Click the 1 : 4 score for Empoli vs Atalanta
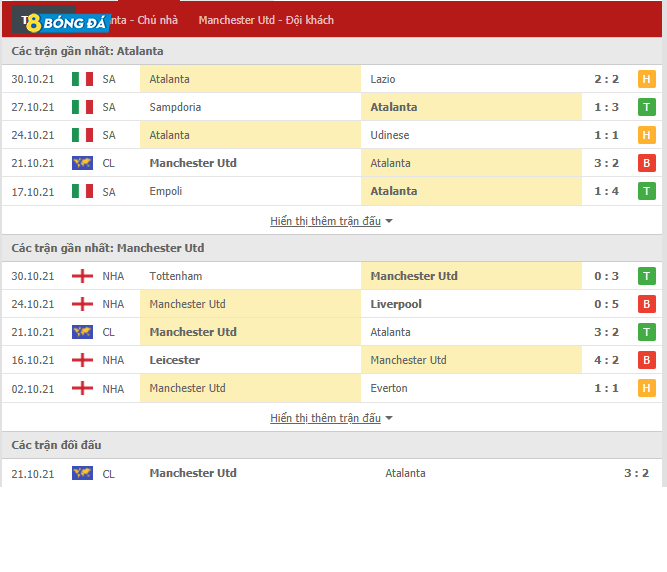The height and width of the screenshot is (572, 667). coord(606,191)
